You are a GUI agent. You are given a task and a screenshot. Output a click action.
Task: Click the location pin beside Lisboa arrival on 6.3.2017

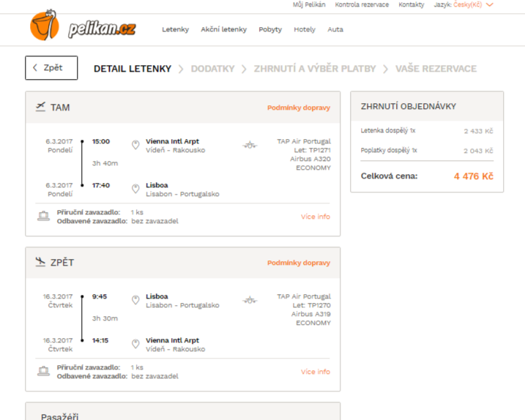click(135, 189)
